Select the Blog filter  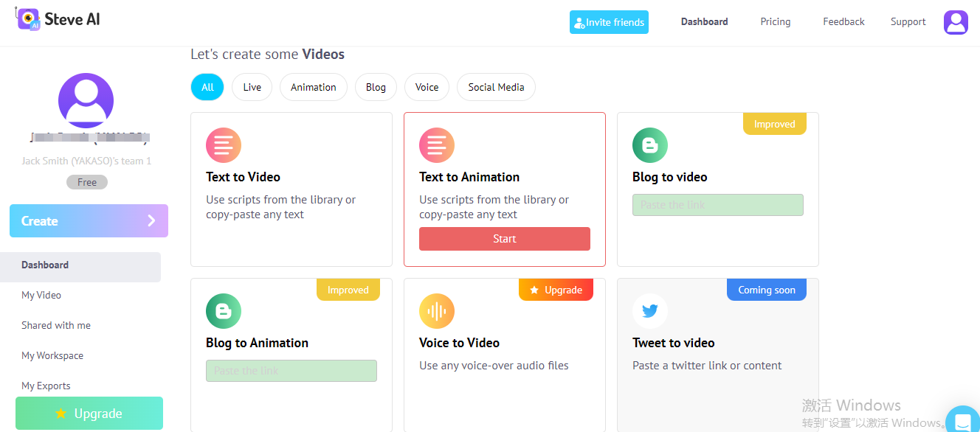click(x=376, y=87)
